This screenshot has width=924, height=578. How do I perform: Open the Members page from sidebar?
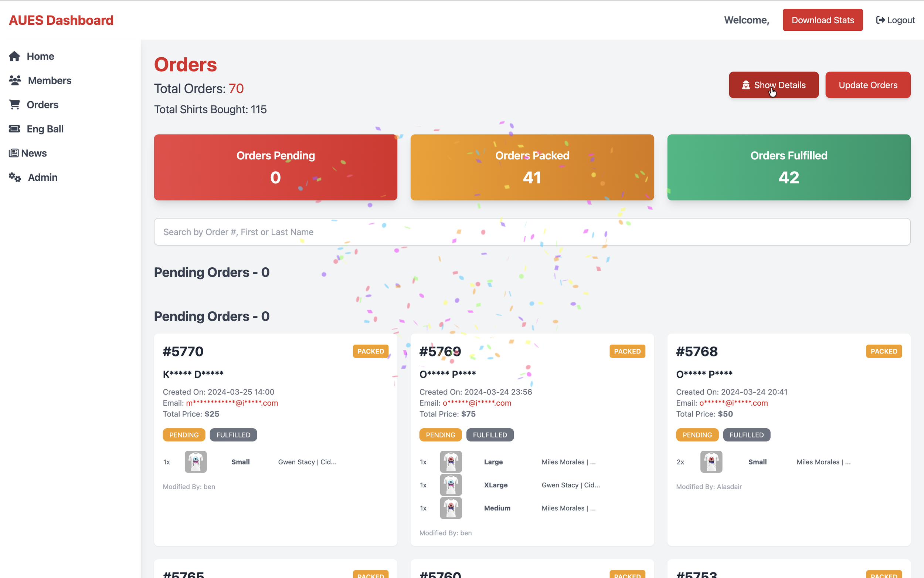click(x=49, y=80)
